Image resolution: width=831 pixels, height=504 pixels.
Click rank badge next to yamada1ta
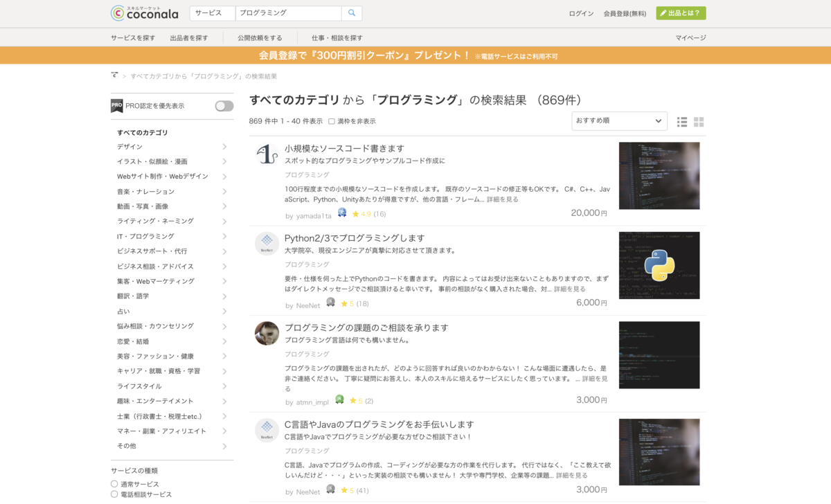coord(341,213)
